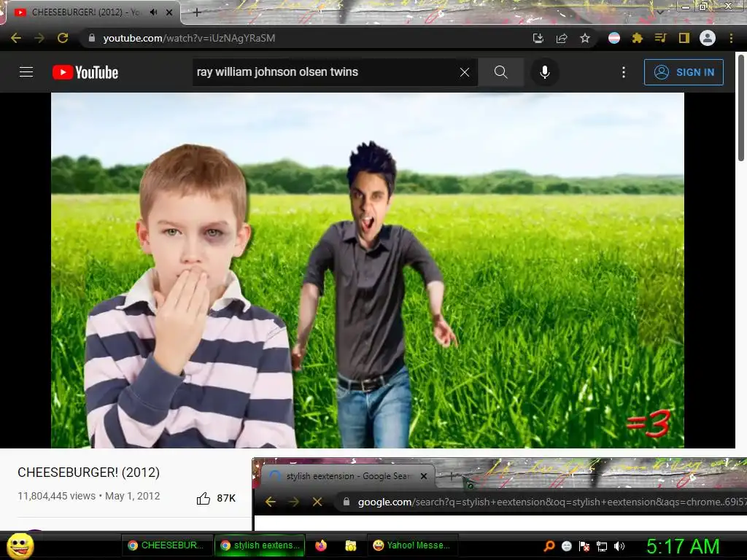Viewport: 747px width, 560px height.
Task: Close the CHEESEBURGER! tab
Action: (169, 12)
